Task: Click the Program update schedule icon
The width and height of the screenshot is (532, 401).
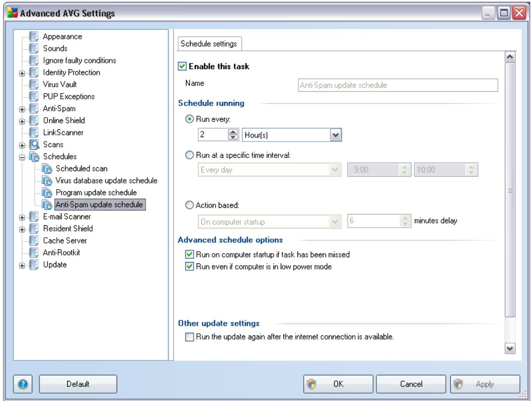Action: point(46,192)
